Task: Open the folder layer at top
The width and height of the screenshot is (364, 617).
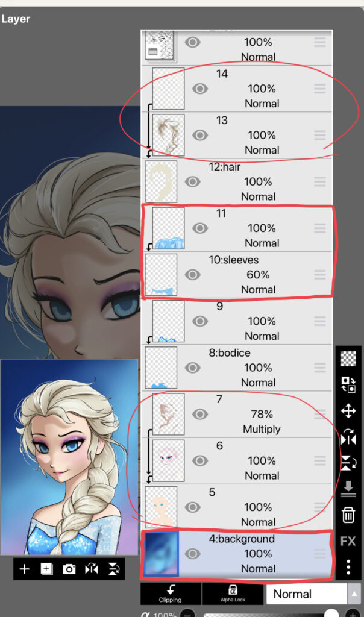Action: coord(236,47)
